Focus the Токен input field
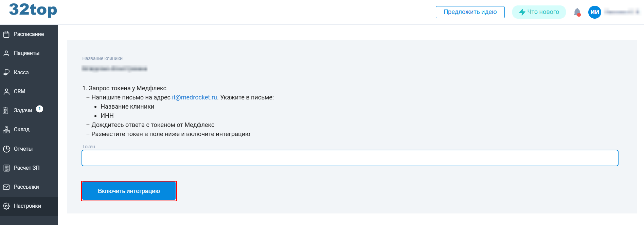The height and width of the screenshot is (225, 644). 350,158
